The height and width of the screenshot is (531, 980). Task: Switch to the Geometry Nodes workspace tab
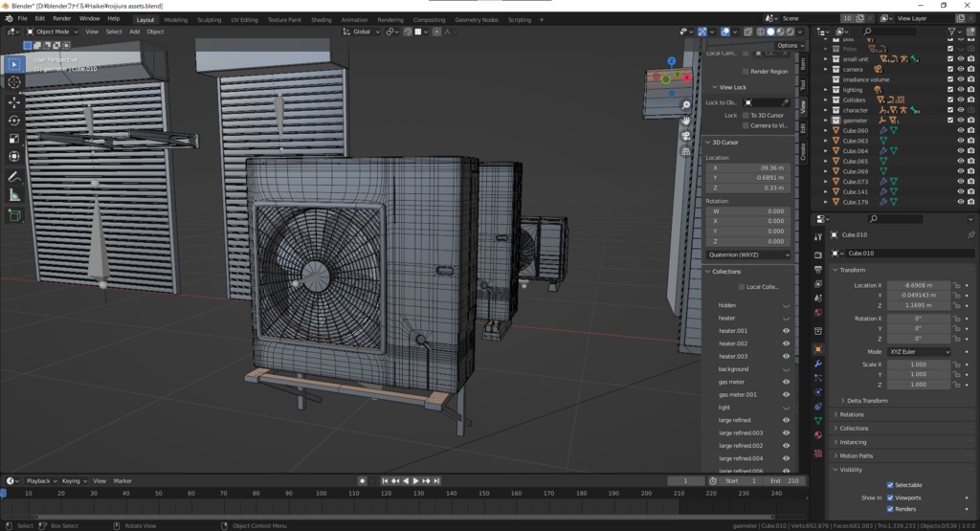[x=477, y=20]
